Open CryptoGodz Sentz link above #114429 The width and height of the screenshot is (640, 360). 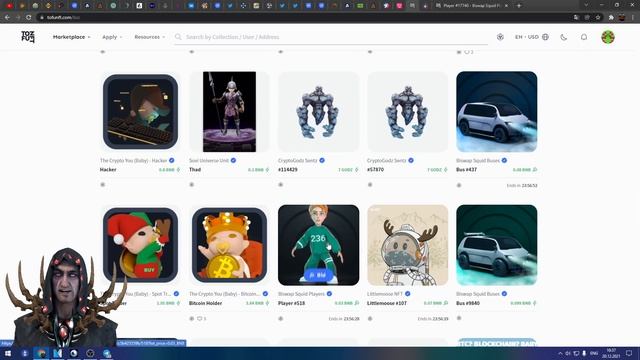(298, 160)
